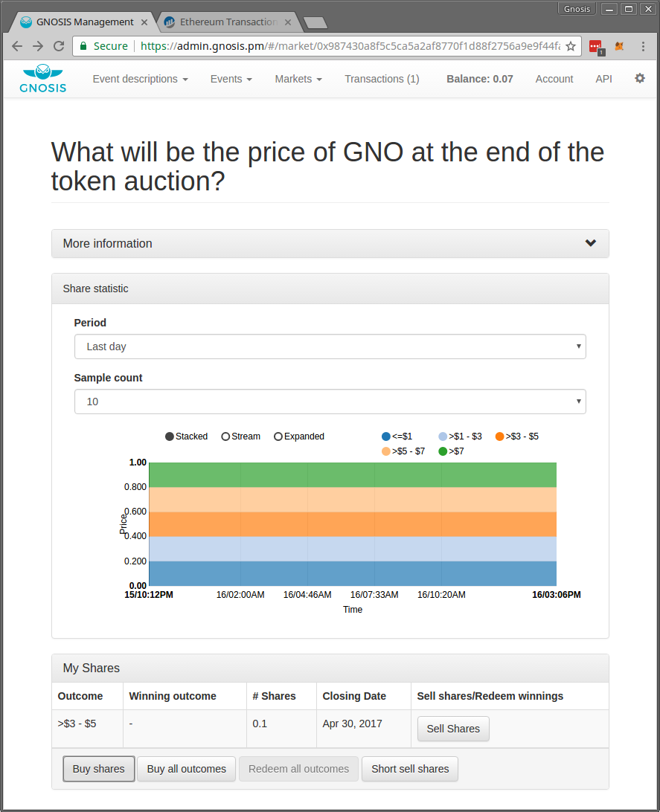
Task: Click the red extension icon with badge
Action: (x=595, y=46)
